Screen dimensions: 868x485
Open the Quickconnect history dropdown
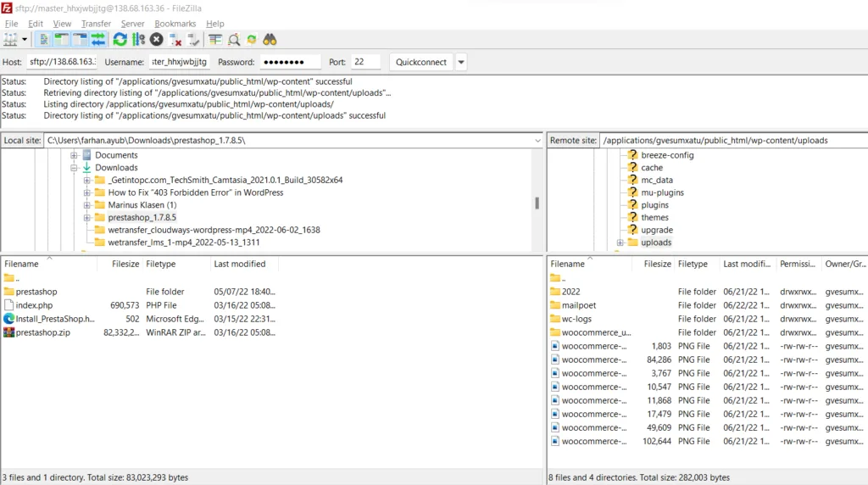(x=460, y=62)
